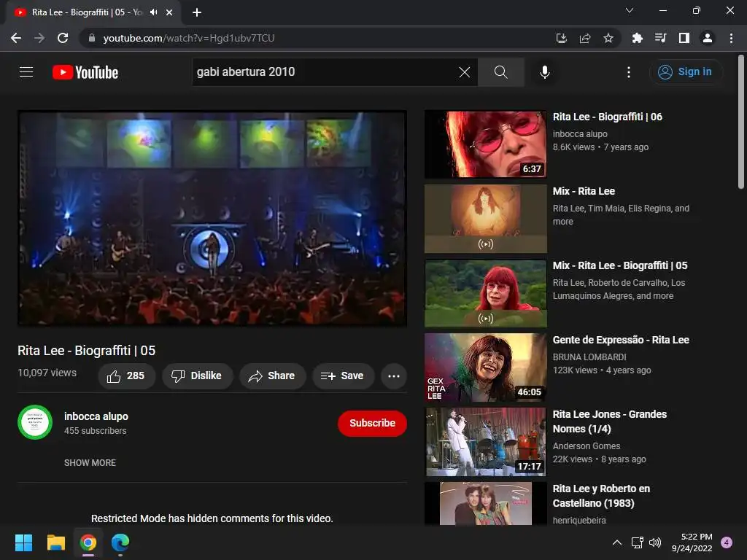Click the video player
Image resolution: width=747 pixels, height=560 pixels.
pyautogui.click(x=212, y=219)
